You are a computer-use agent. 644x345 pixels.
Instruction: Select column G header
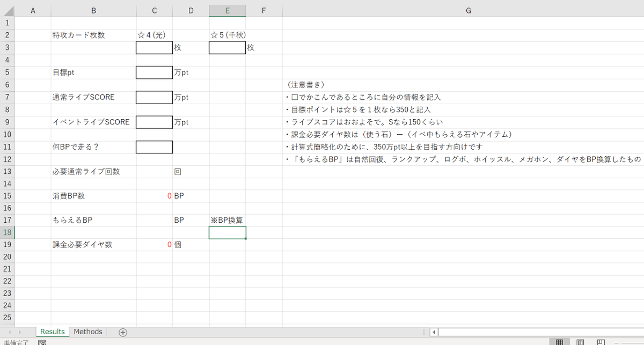tap(469, 11)
